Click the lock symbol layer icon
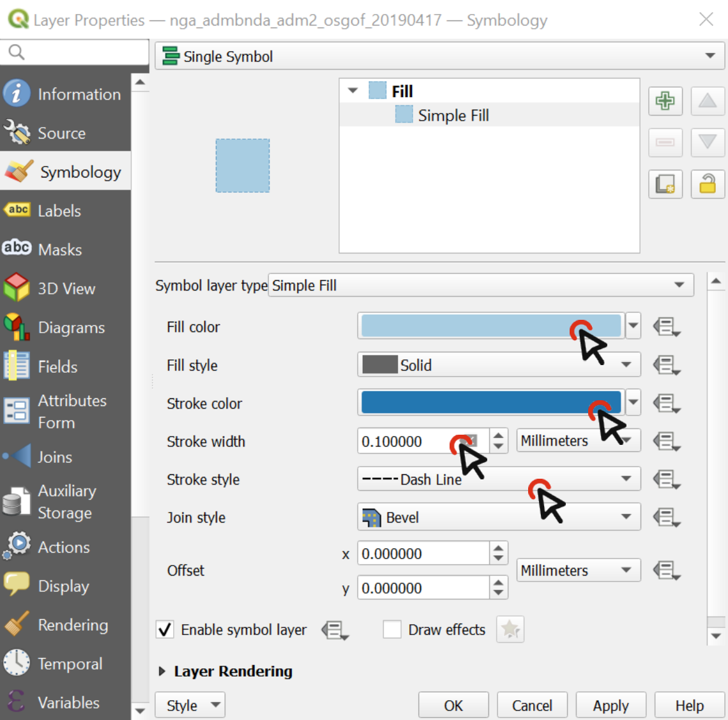The image size is (728, 720). click(707, 184)
